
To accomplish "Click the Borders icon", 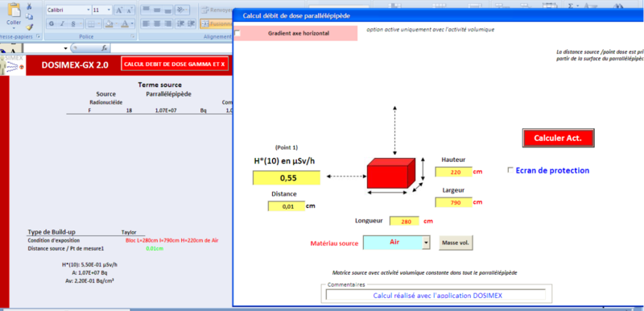I will pyautogui.click(x=91, y=24).
